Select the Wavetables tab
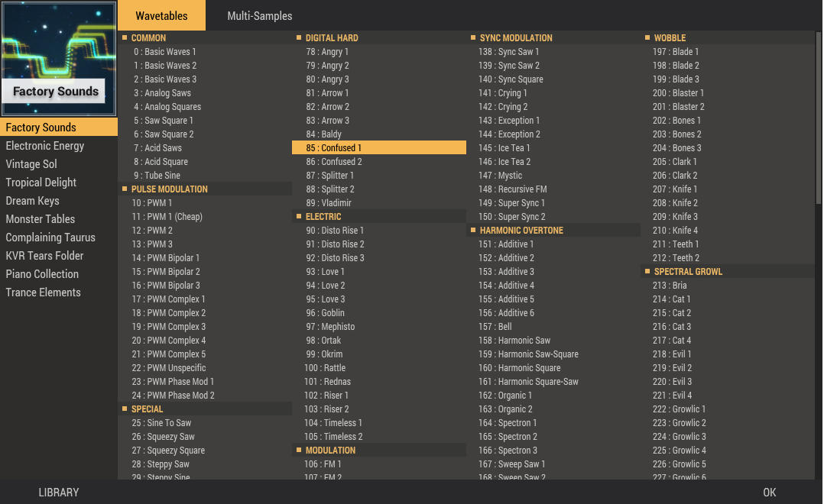Viewport: 824px width, 504px height. (x=161, y=16)
